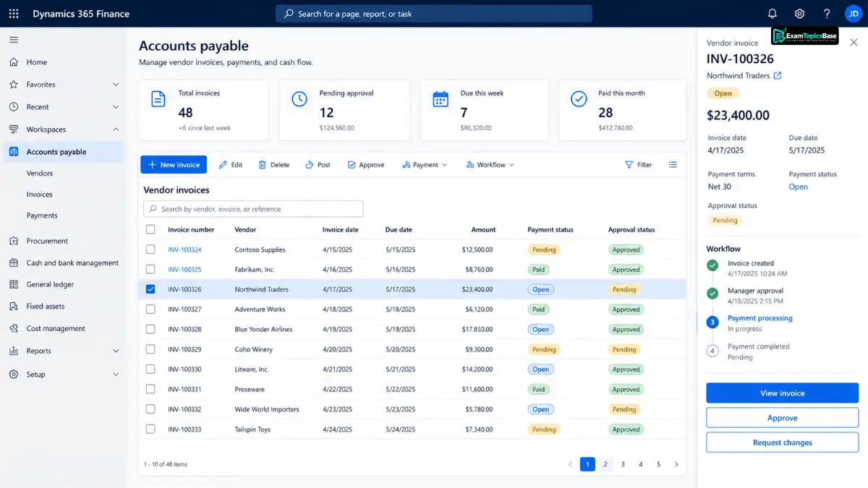This screenshot has width=868, height=488.
Task: Click the panel Approve button
Action: click(782, 418)
